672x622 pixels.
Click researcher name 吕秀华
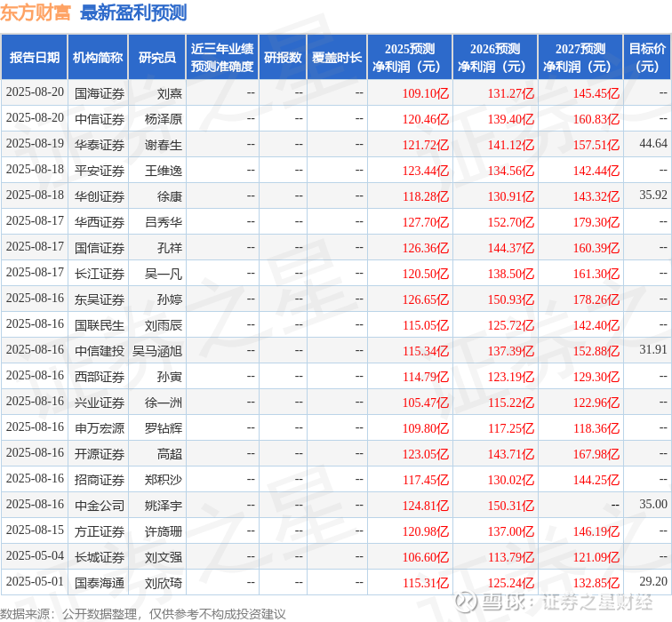[164, 222]
